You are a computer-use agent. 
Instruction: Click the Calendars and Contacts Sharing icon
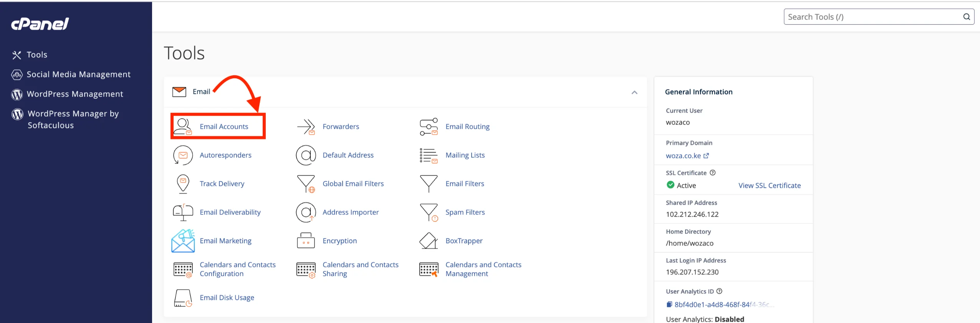tap(306, 270)
